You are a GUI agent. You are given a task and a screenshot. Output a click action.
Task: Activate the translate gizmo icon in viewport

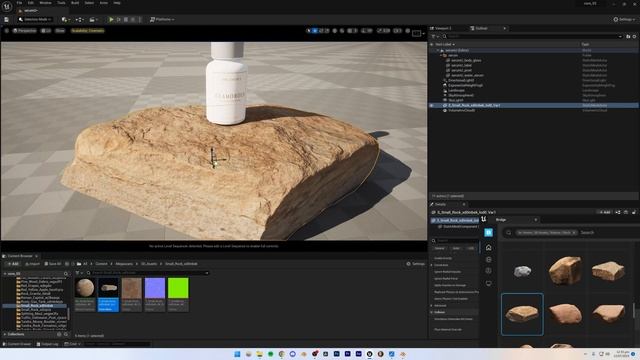pyautogui.click(x=315, y=31)
